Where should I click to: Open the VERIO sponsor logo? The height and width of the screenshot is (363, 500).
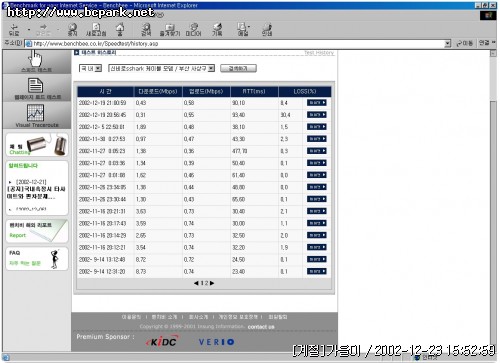pos(216,342)
